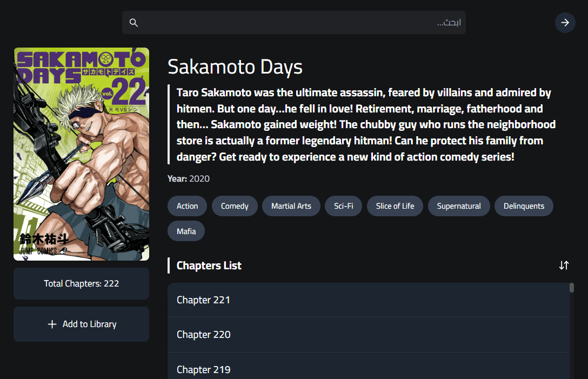Click the arrow icon to submit search

(565, 23)
